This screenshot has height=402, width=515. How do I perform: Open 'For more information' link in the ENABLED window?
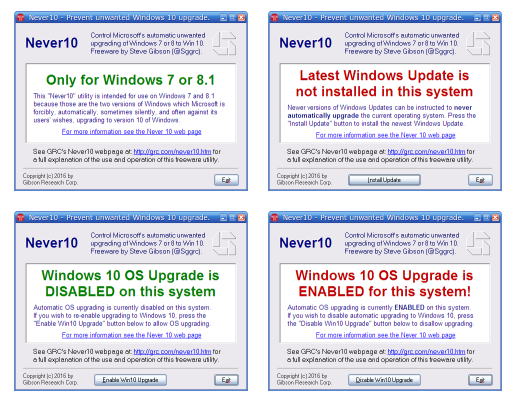386,335
